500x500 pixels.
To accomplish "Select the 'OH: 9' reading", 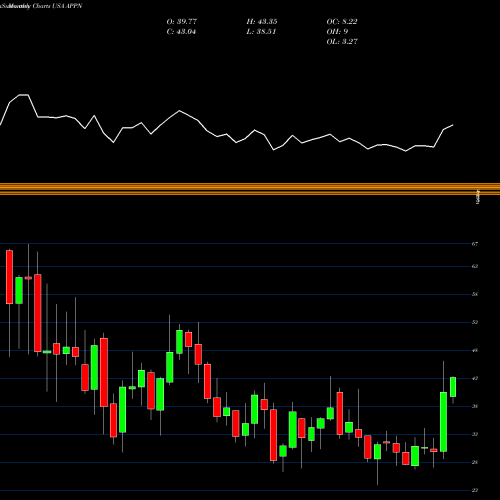I will point(337,32).
